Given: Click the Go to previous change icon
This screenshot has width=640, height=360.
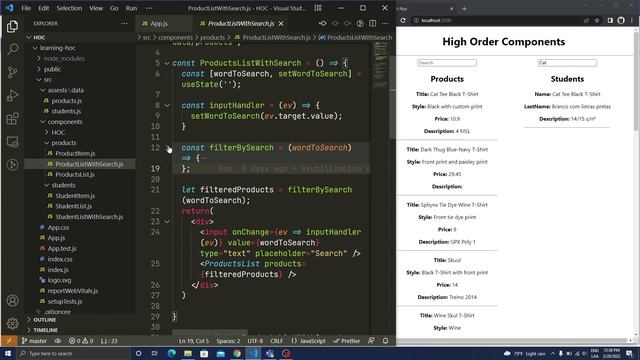Looking at the screenshot, I should [x=322, y=24].
